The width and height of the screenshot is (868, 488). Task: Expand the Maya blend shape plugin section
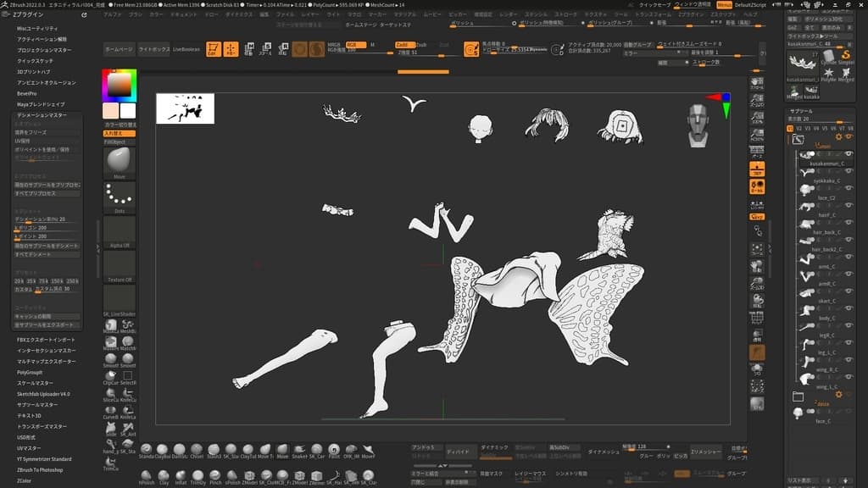[41, 104]
